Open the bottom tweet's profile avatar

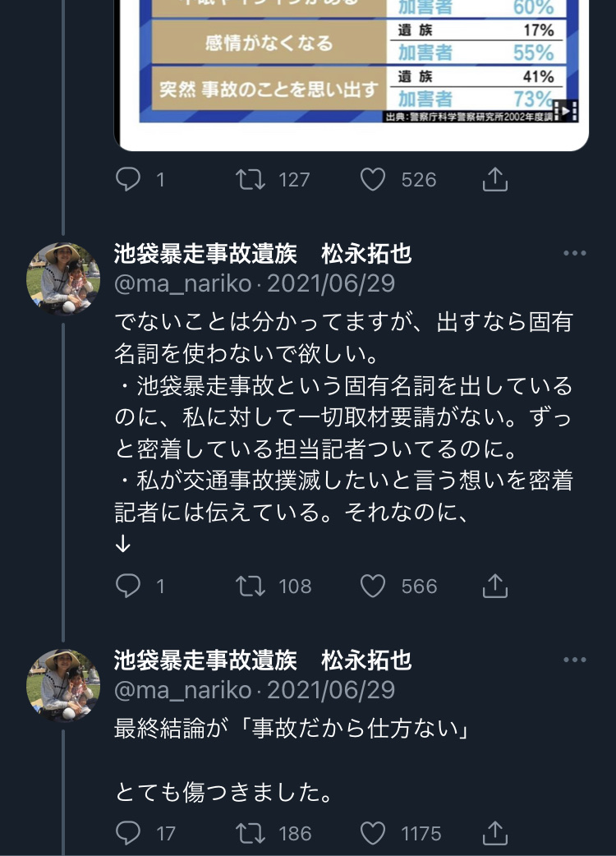tap(63, 686)
